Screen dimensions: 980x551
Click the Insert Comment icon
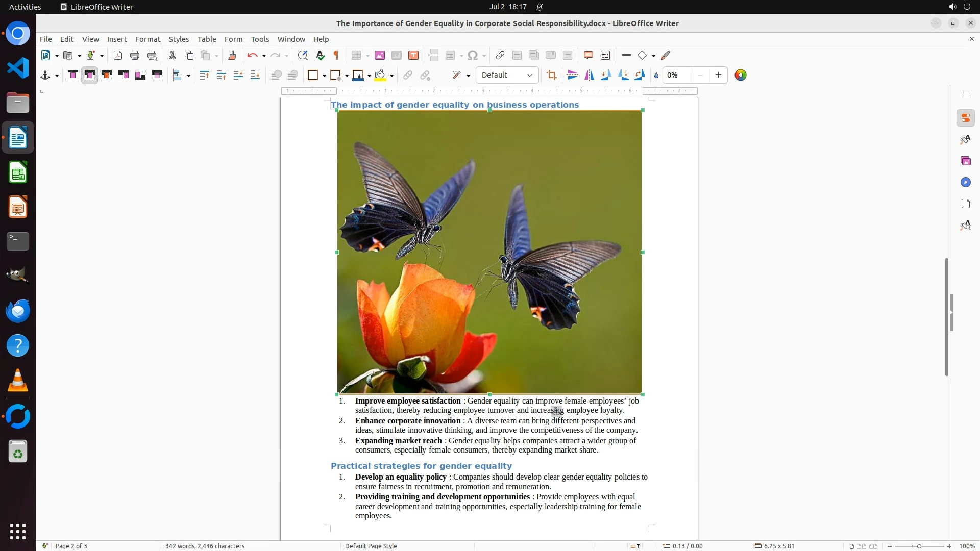(x=588, y=56)
